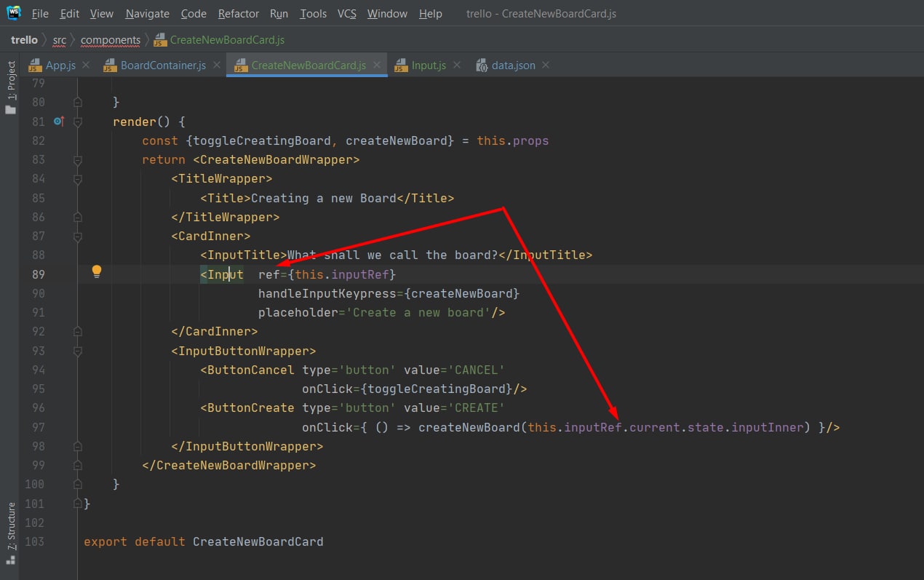Click 'Creating a new Board' title text
This screenshot has width=924, height=580.
(x=324, y=198)
